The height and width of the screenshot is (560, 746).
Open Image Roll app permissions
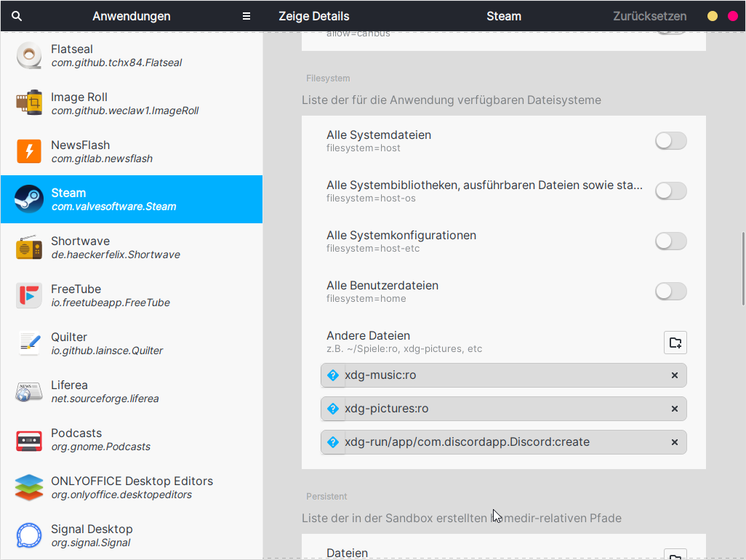pos(131,103)
